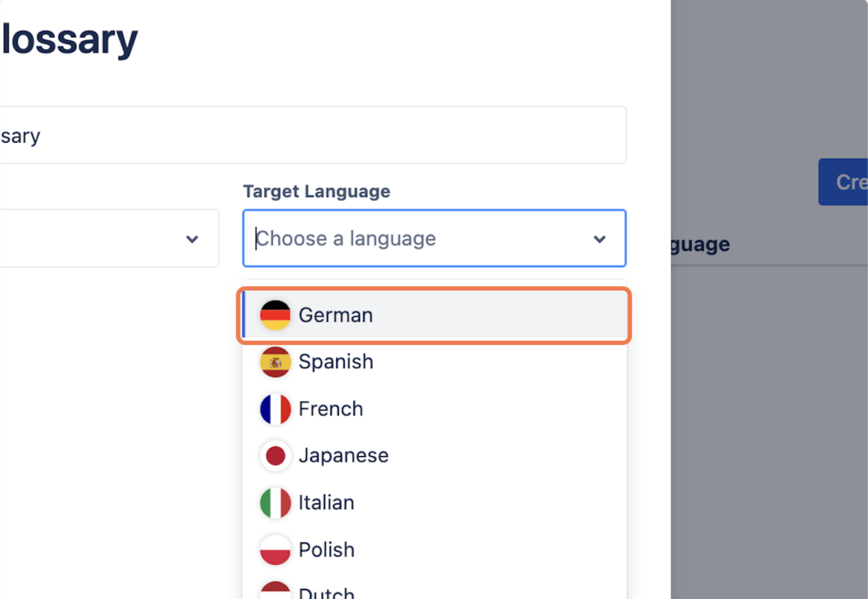Focus the Choose a language field

[405, 238]
